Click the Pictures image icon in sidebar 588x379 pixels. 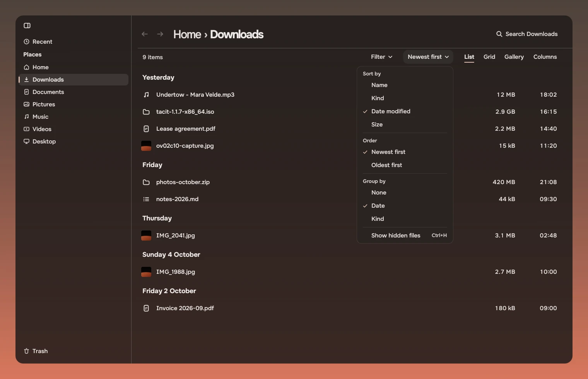(x=26, y=104)
